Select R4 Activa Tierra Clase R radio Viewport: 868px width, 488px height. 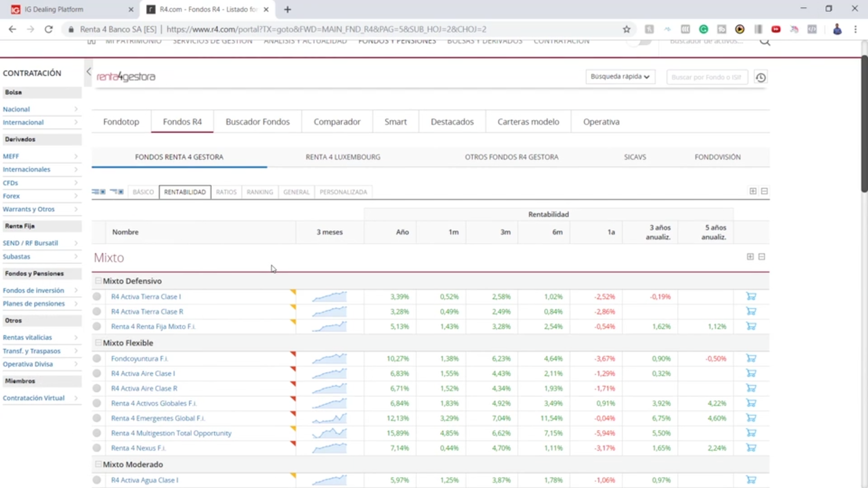click(97, 311)
